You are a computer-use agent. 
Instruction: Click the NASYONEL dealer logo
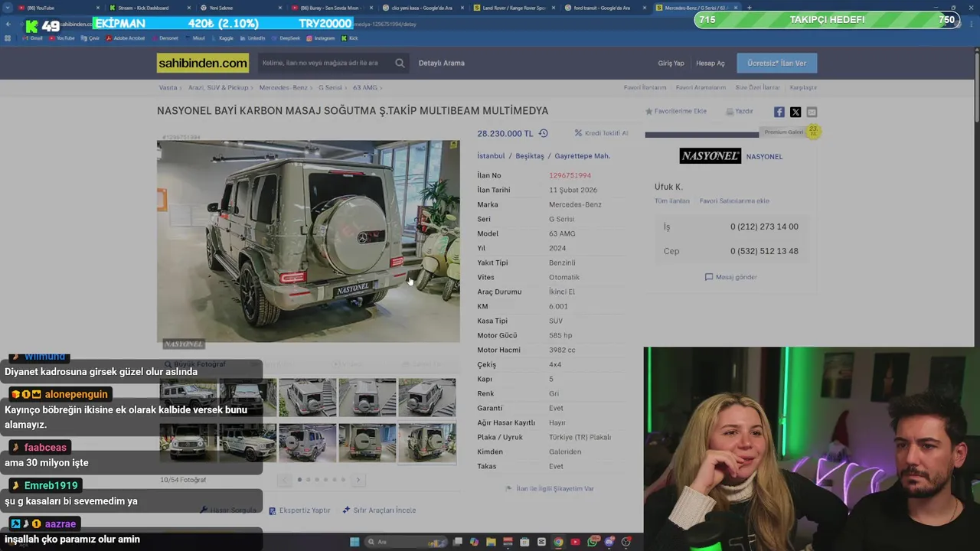tap(710, 156)
